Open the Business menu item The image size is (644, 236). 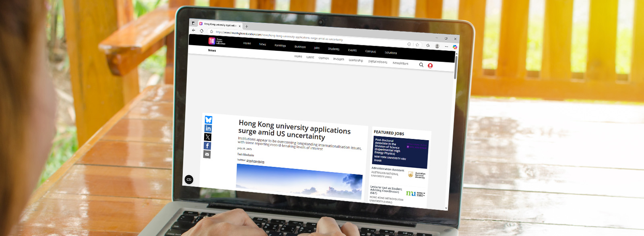click(300, 47)
